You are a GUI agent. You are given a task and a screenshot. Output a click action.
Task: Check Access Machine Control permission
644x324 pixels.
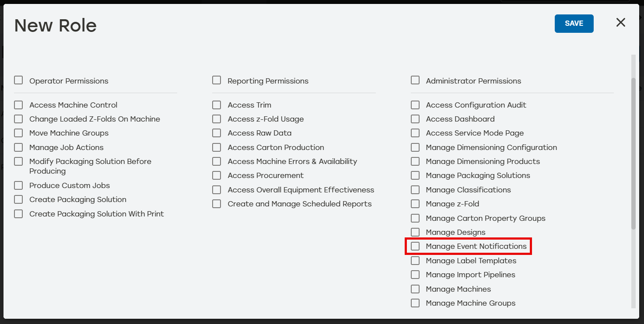click(x=18, y=105)
